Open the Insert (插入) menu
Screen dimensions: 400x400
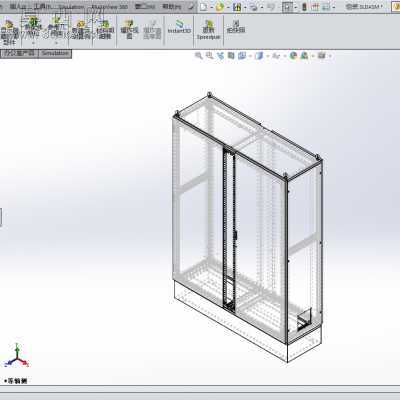pyautogui.click(x=19, y=7)
